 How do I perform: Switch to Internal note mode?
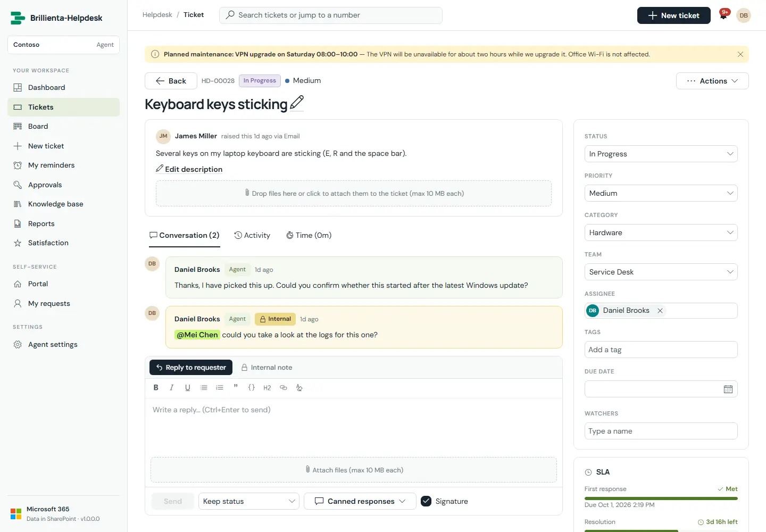(267, 368)
